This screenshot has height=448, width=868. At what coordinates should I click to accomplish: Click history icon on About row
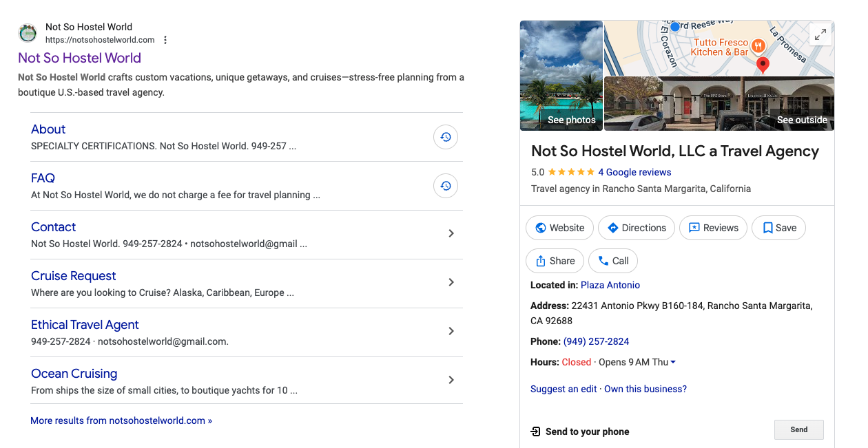[446, 137]
